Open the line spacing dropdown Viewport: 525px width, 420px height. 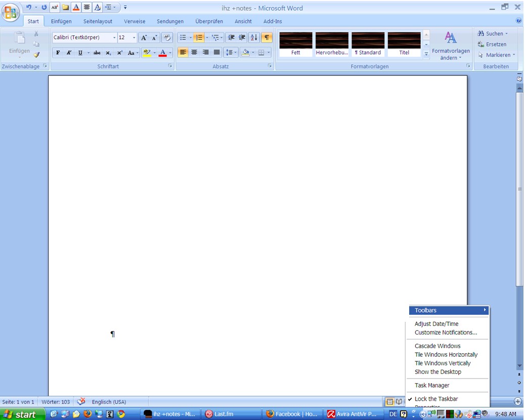[x=231, y=52]
